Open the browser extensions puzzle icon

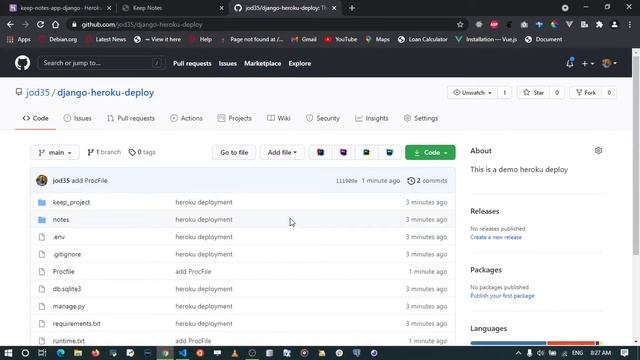[599, 24]
